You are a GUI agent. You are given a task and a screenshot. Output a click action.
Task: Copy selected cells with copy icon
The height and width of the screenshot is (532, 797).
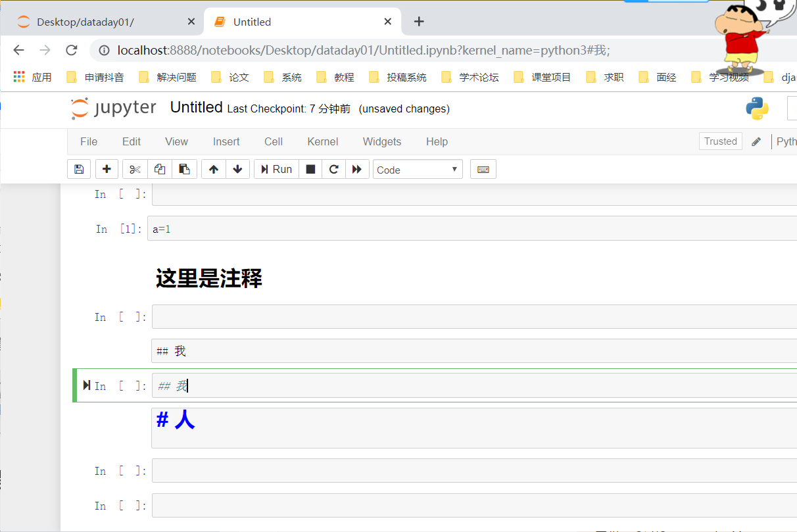[x=159, y=169]
